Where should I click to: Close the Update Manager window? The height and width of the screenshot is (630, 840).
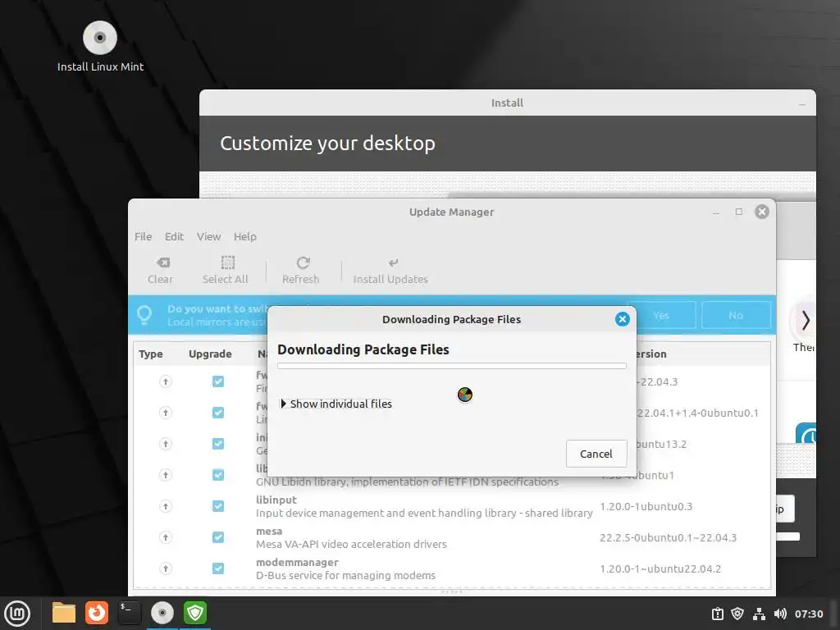point(762,212)
